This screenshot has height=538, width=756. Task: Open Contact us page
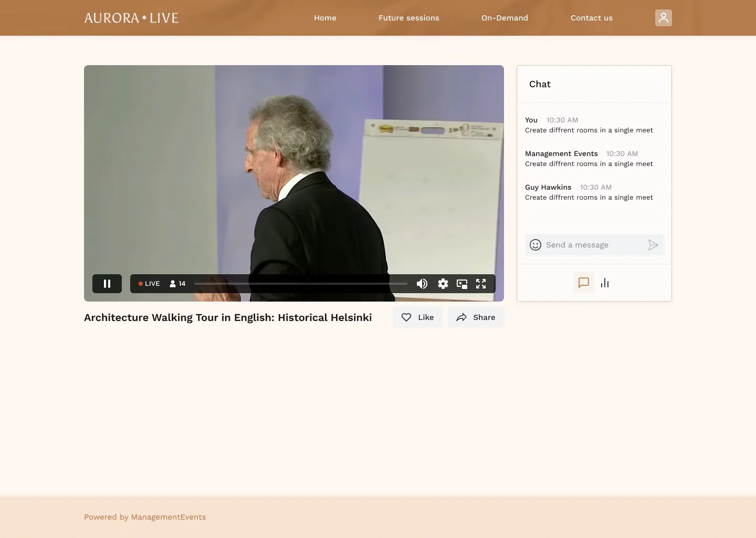pos(592,18)
